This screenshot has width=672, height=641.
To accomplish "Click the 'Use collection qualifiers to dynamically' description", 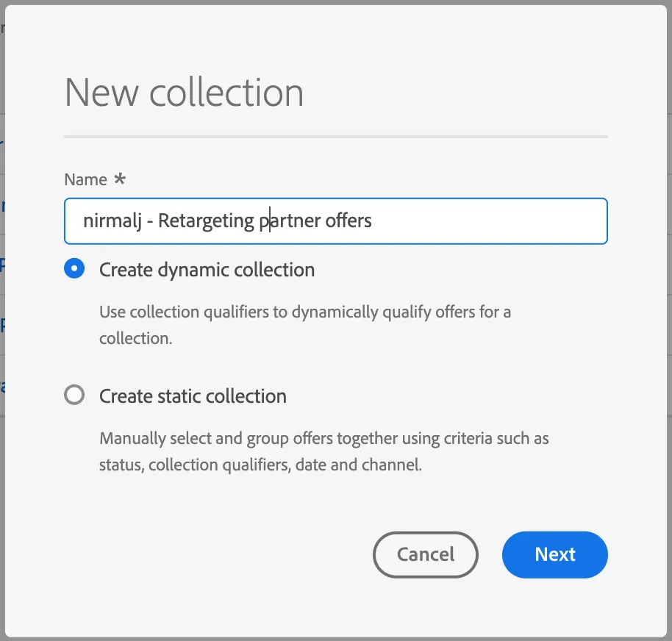I will (305, 325).
